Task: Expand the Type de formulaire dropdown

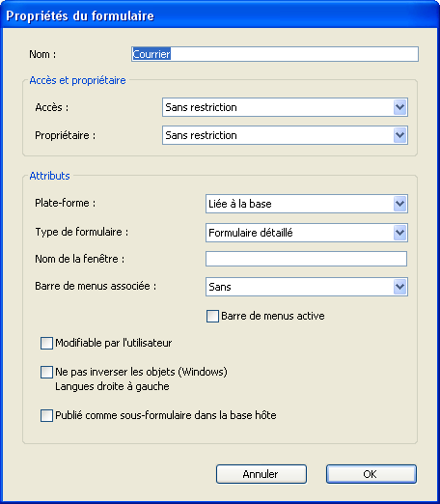Action: tap(399, 233)
